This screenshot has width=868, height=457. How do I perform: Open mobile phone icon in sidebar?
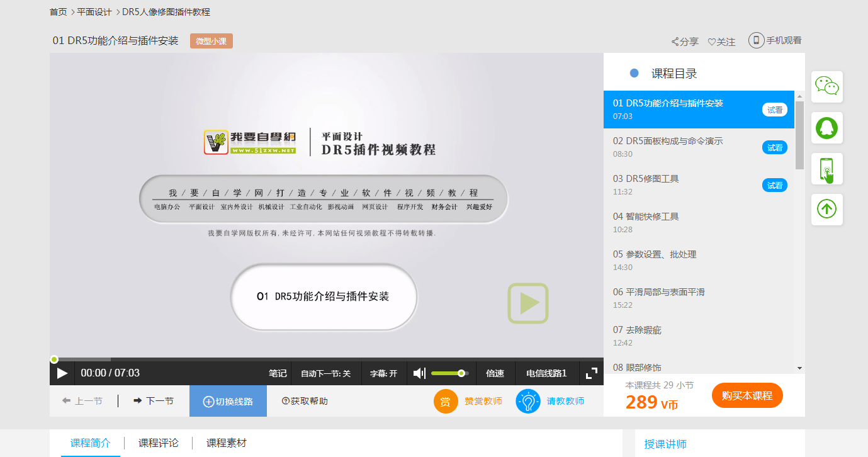[x=826, y=169]
